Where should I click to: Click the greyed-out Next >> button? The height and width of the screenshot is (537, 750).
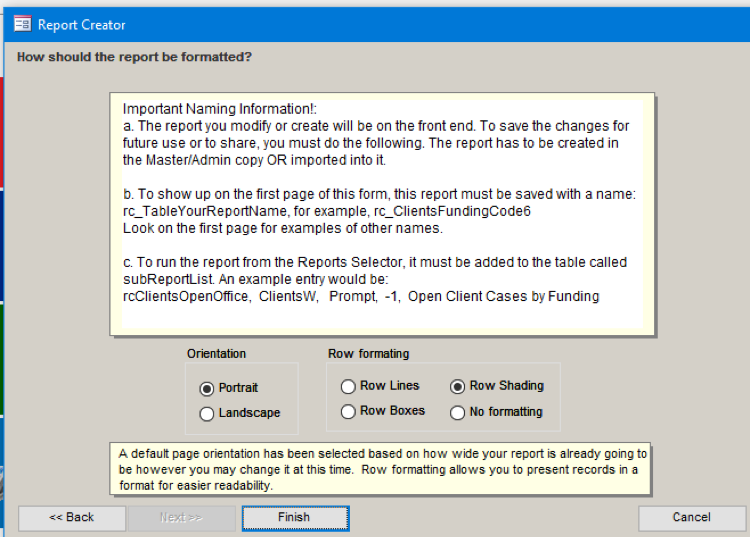[x=181, y=518]
